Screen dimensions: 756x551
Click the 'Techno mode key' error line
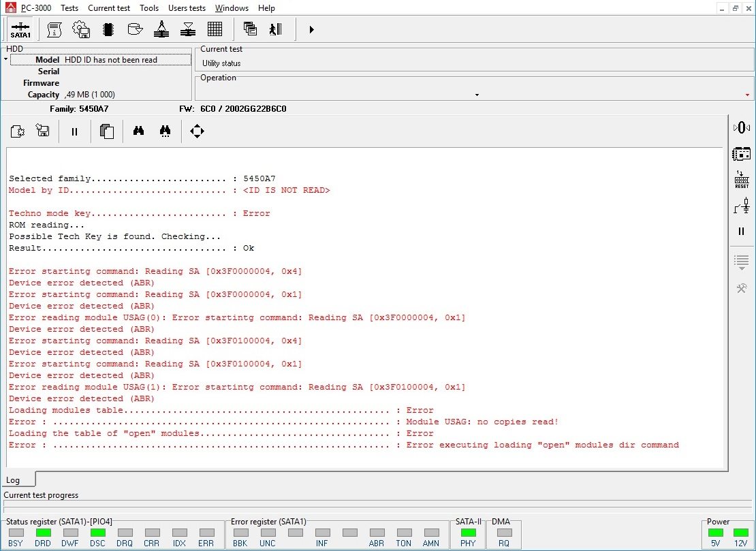pos(140,213)
